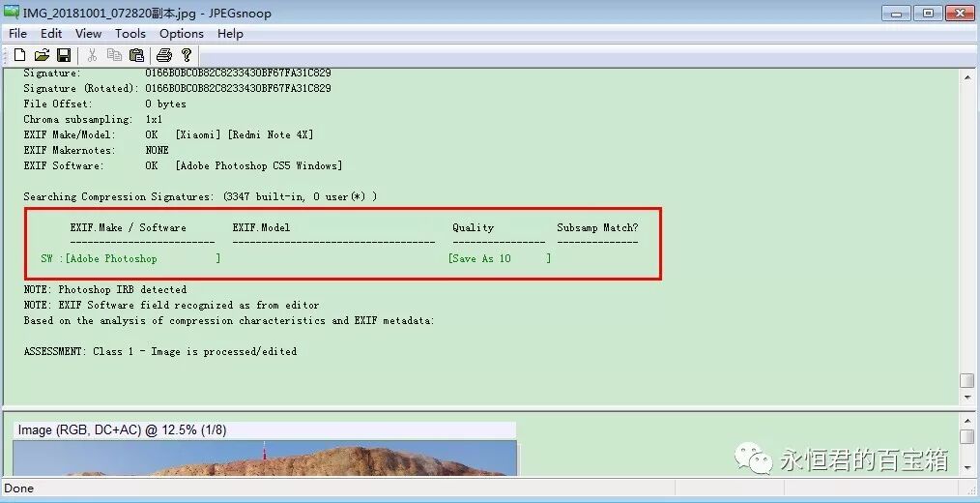Image resolution: width=980 pixels, height=503 pixels.
Task: Click the 'EXIF Software field recognized' note line
Action: point(171,306)
